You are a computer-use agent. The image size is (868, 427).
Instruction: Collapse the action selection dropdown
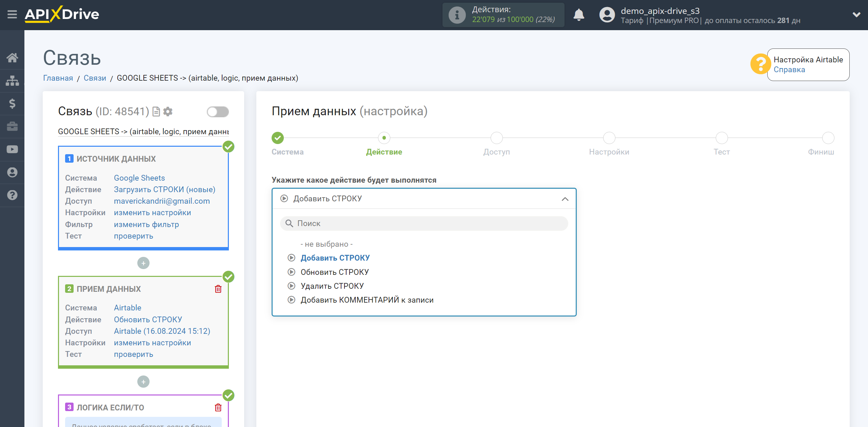pos(565,199)
